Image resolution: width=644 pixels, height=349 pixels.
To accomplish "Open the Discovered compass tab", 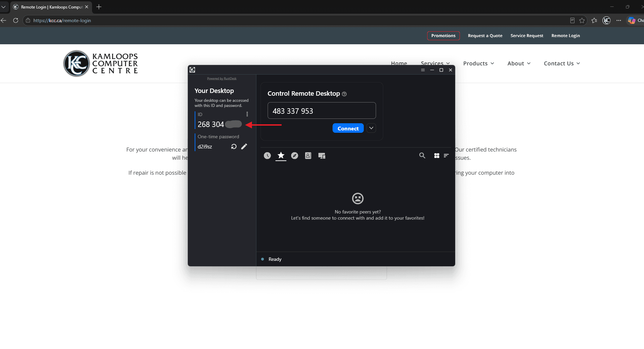I will coord(295,156).
